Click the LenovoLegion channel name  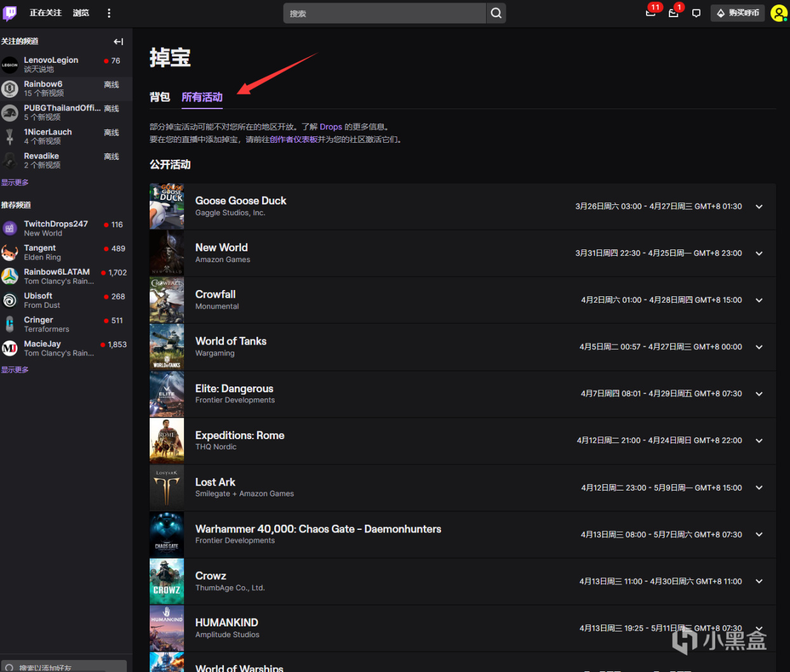pyautogui.click(x=51, y=60)
